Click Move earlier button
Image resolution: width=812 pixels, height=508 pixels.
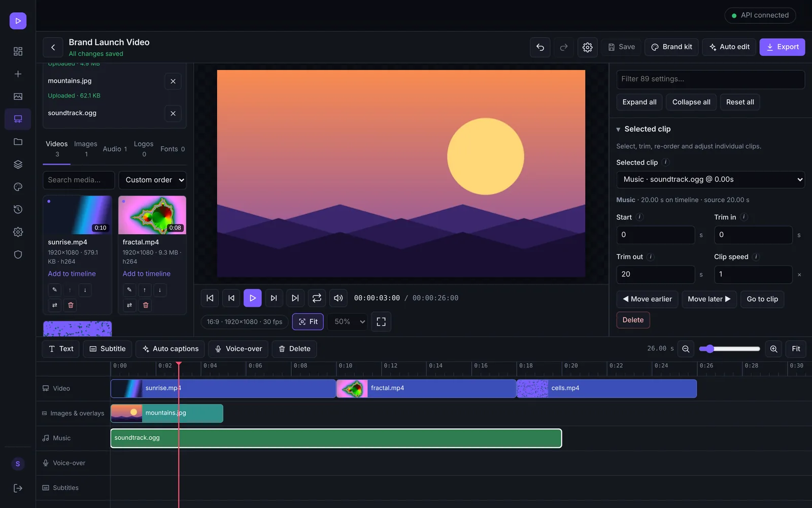tap(647, 299)
